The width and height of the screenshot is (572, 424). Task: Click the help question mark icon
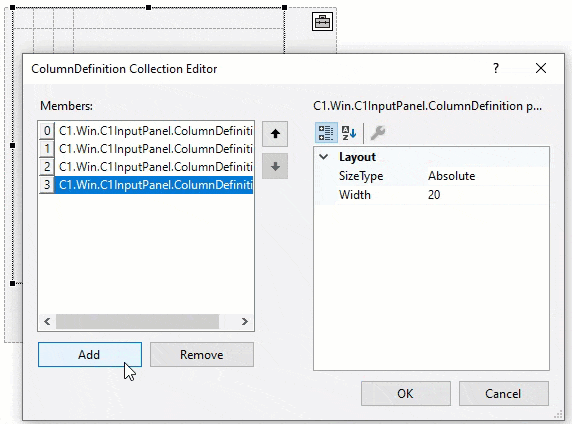tap(496, 68)
